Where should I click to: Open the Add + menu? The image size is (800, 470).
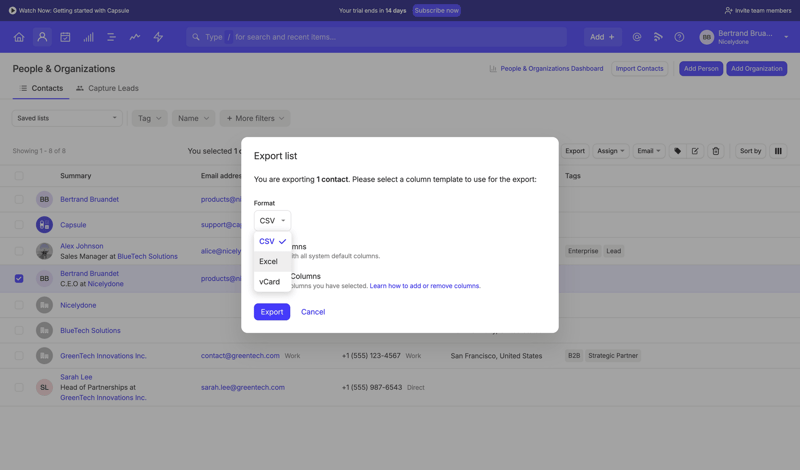[603, 37]
